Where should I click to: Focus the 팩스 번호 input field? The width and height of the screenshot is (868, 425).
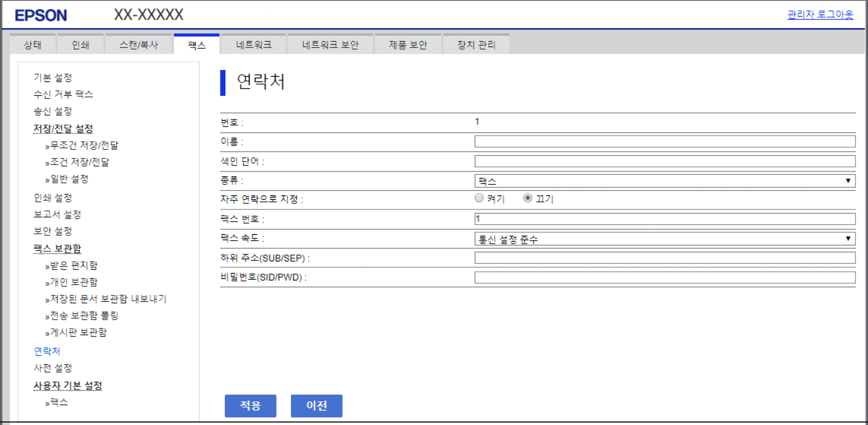664,219
